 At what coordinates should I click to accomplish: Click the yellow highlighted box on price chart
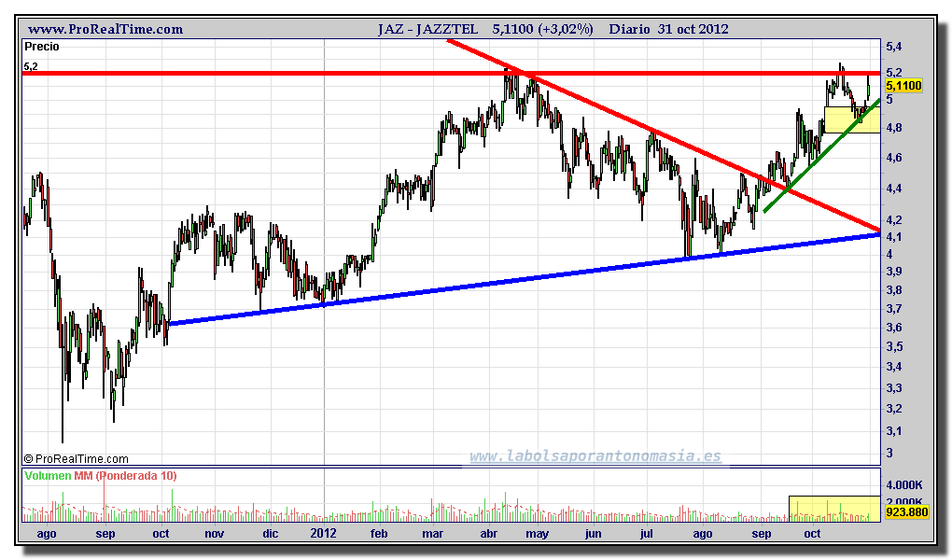click(x=852, y=119)
